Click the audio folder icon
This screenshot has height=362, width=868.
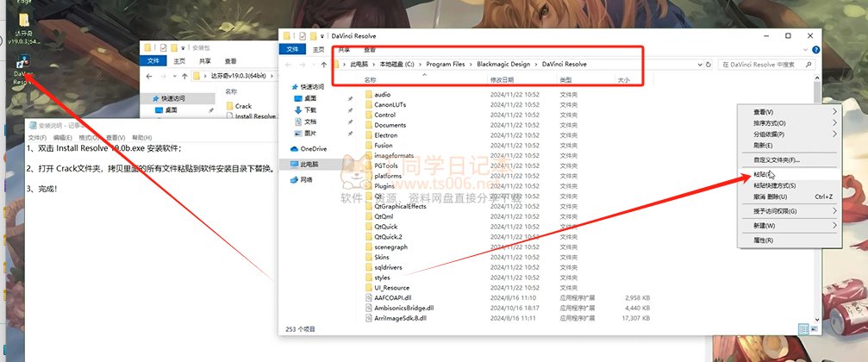[x=370, y=95]
